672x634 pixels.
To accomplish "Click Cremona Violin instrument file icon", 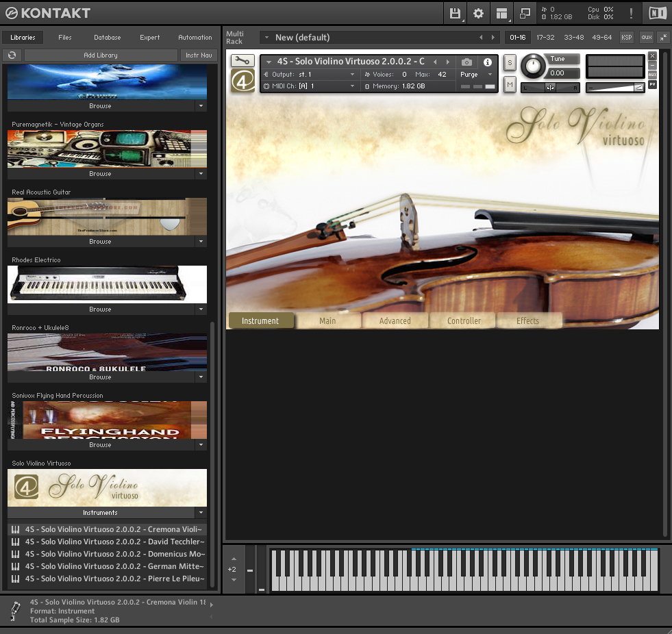I will pos(16,529).
